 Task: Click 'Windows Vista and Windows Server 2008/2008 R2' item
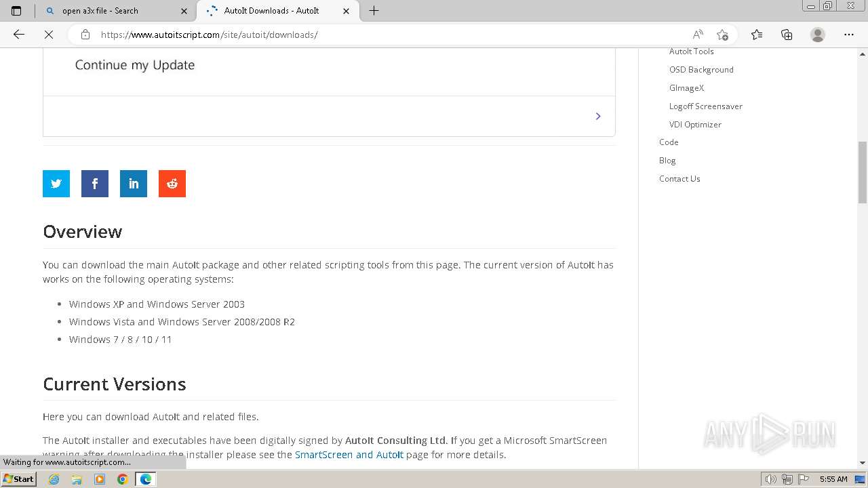pos(182,322)
